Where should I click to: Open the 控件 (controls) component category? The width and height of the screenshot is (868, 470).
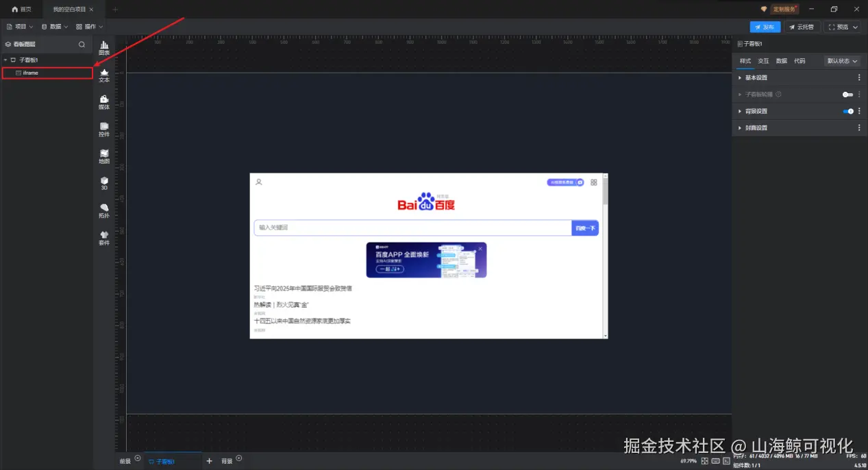tap(104, 129)
